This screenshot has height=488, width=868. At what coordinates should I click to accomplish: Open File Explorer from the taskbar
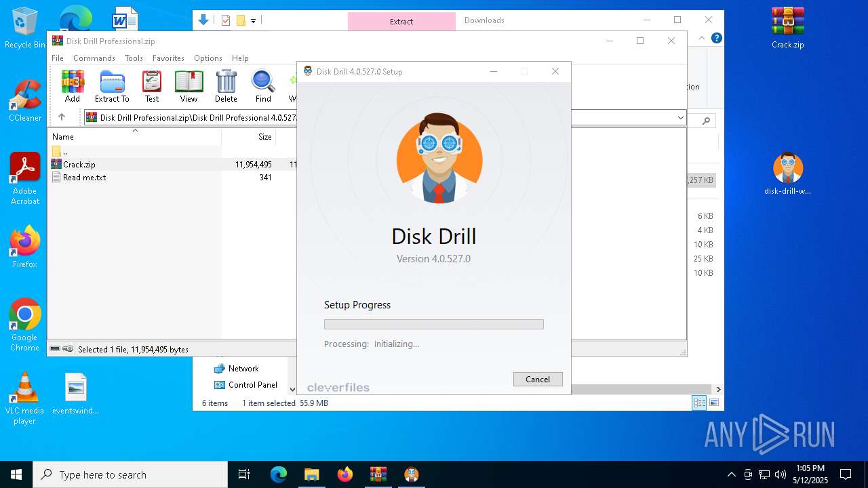311,474
